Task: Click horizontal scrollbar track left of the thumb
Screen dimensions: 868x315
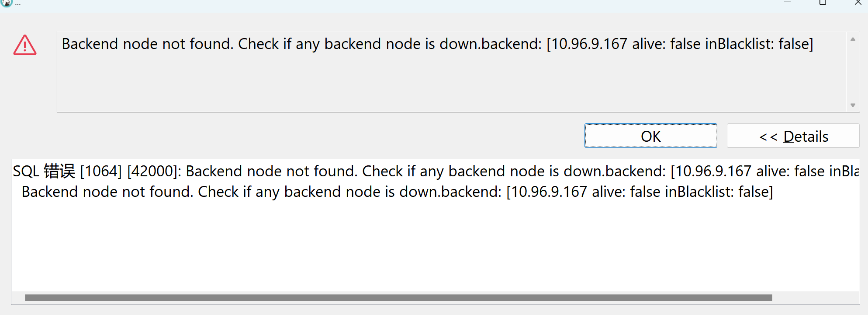Action: pyautogui.click(x=18, y=298)
